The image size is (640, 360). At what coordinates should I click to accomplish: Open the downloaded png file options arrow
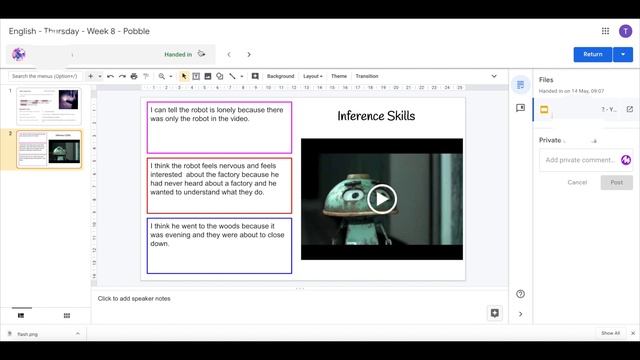[x=78, y=333]
